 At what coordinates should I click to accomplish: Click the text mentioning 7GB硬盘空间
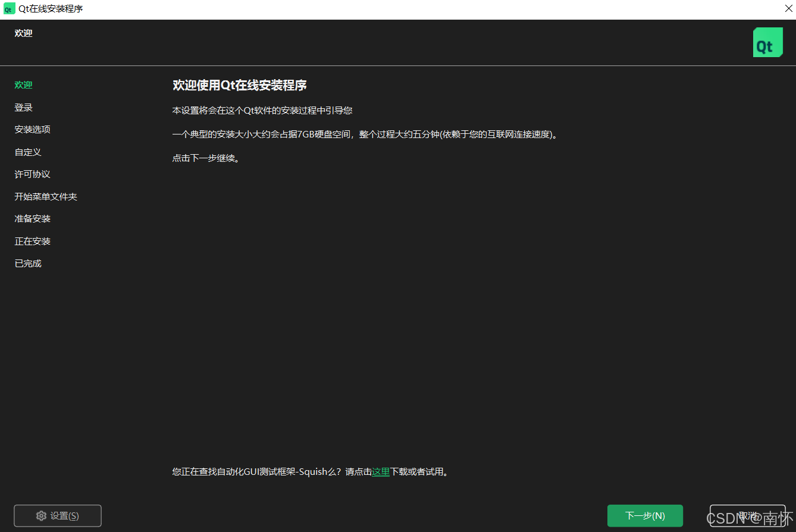coord(366,134)
